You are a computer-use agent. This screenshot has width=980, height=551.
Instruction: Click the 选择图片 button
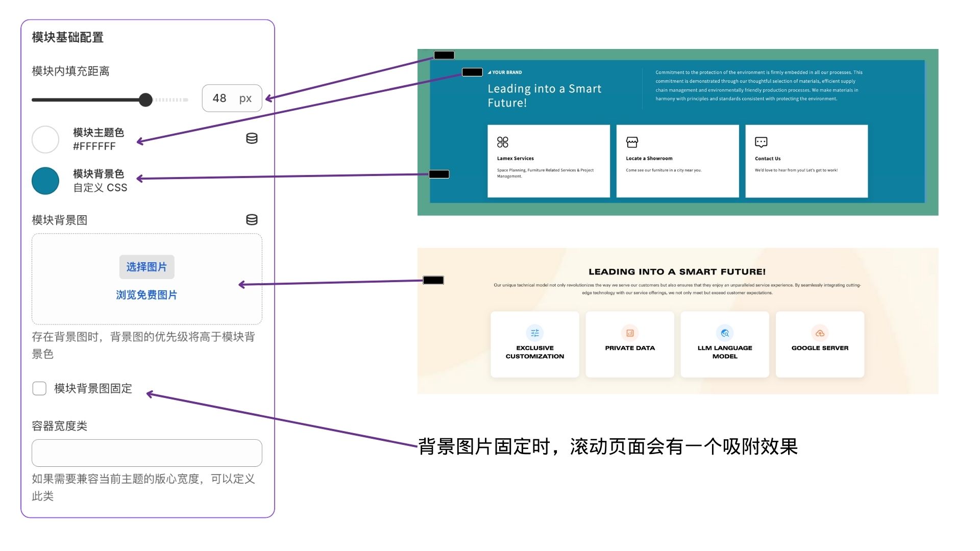coord(146,267)
